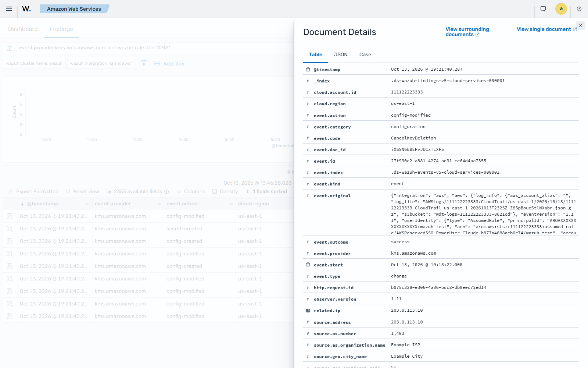Open the 1 fields sorted menu
The height and width of the screenshot is (368, 588).
(x=266, y=191)
